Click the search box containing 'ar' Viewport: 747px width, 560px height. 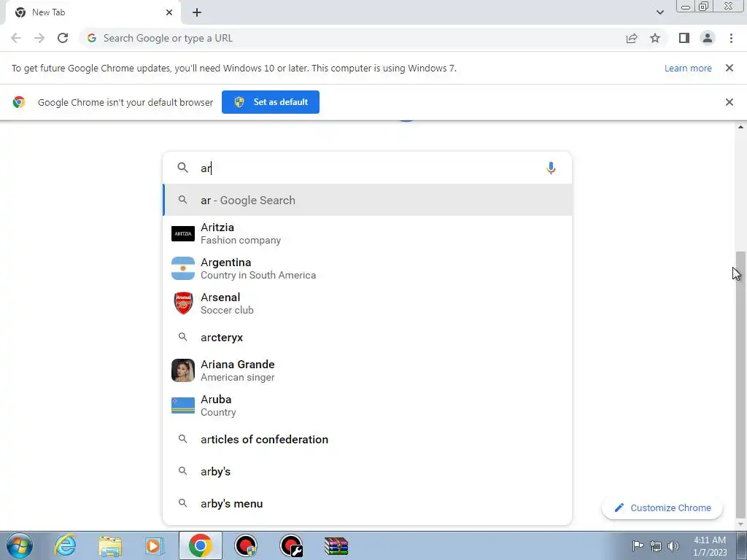368,168
